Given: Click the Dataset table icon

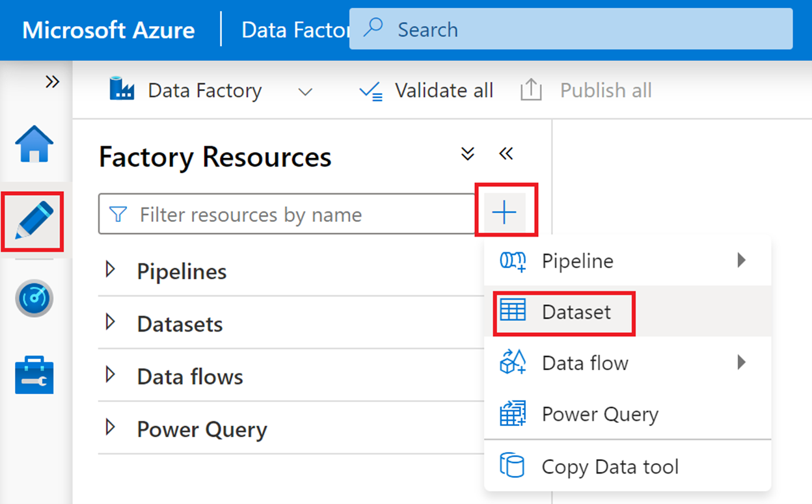Looking at the screenshot, I should click(512, 311).
